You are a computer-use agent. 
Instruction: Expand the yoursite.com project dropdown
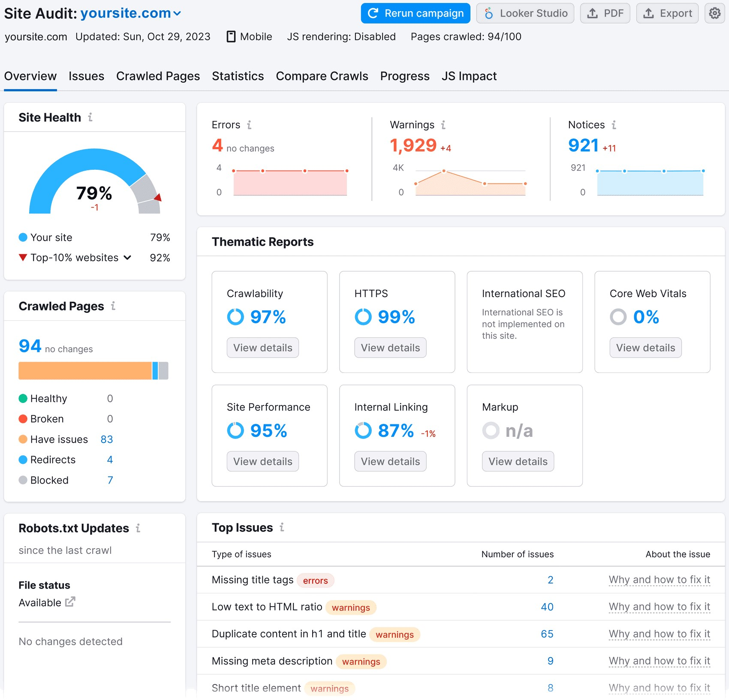(x=177, y=14)
